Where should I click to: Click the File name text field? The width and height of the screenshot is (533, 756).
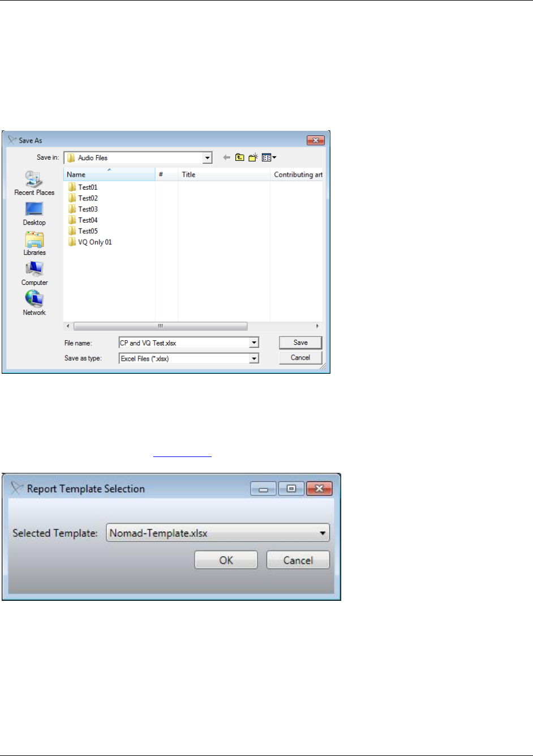pos(184,343)
